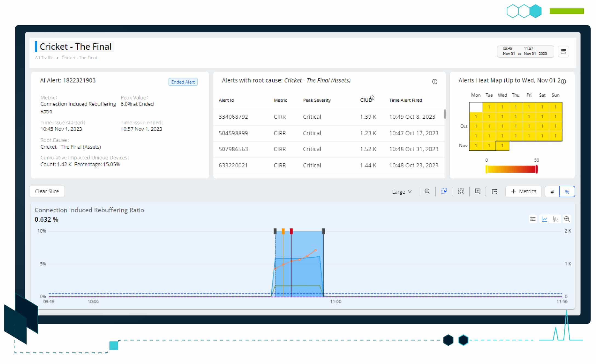The height and width of the screenshot is (364, 596).
Task: Activate the dashed selection pointer tool
Action: [444, 191]
